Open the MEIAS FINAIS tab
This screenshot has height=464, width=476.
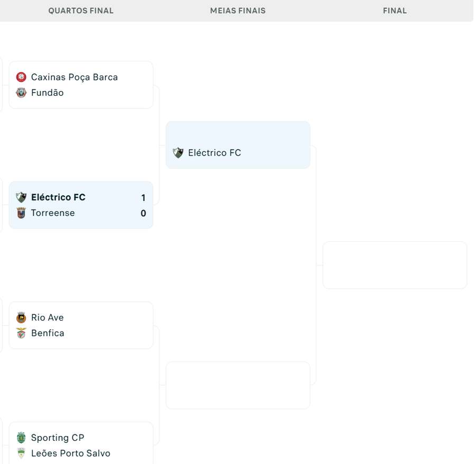237,10
